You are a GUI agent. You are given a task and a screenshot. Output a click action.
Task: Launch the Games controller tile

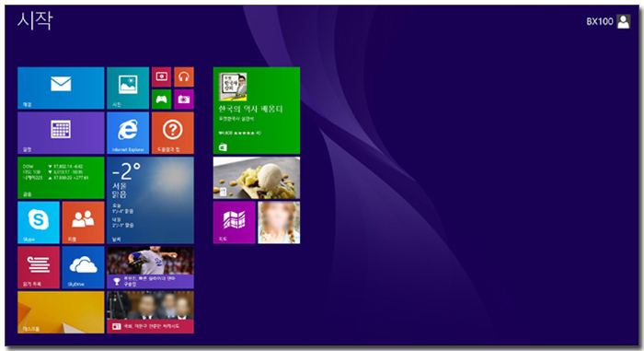click(161, 99)
